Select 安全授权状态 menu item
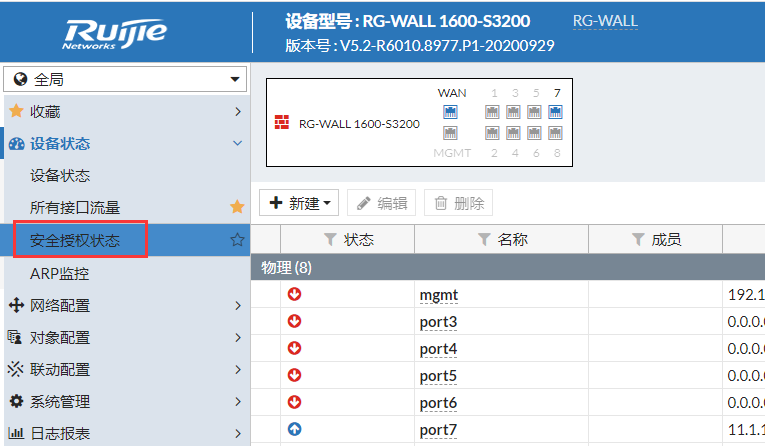Image resolution: width=765 pixels, height=446 pixels. pyautogui.click(x=75, y=240)
